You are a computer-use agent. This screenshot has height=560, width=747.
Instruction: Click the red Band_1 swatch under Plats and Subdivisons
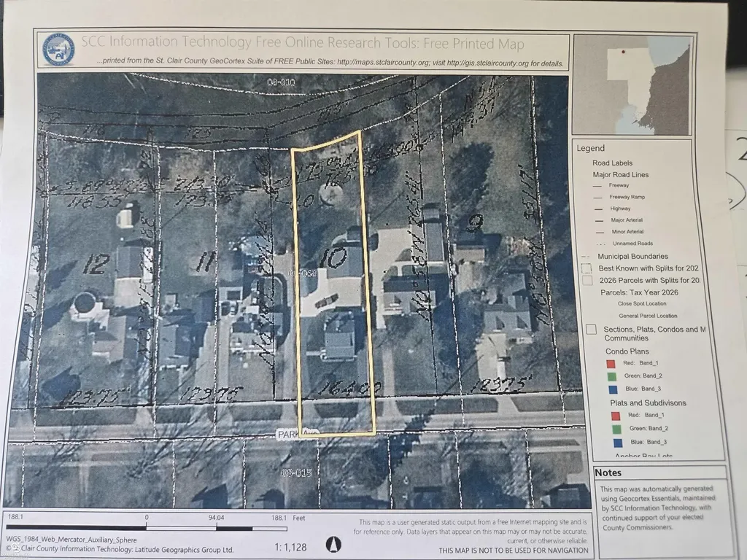click(x=616, y=416)
